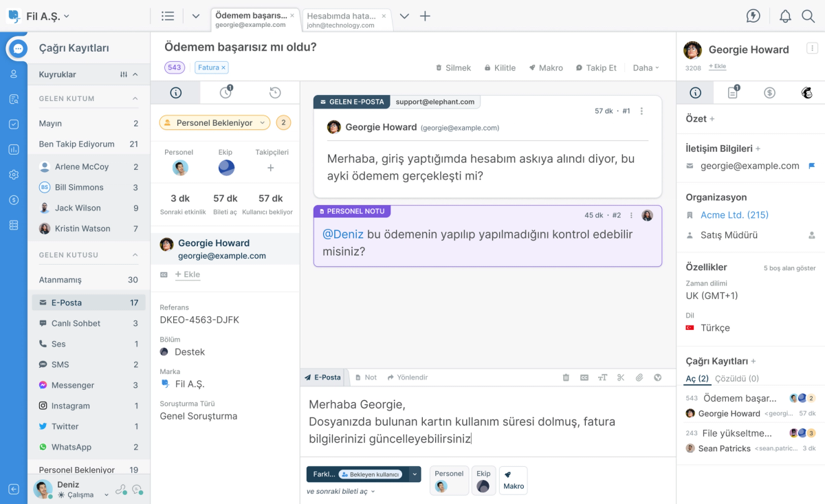Open the search magnifier icon
This screenshot has width=825, height=504.
tap(808, 16)
